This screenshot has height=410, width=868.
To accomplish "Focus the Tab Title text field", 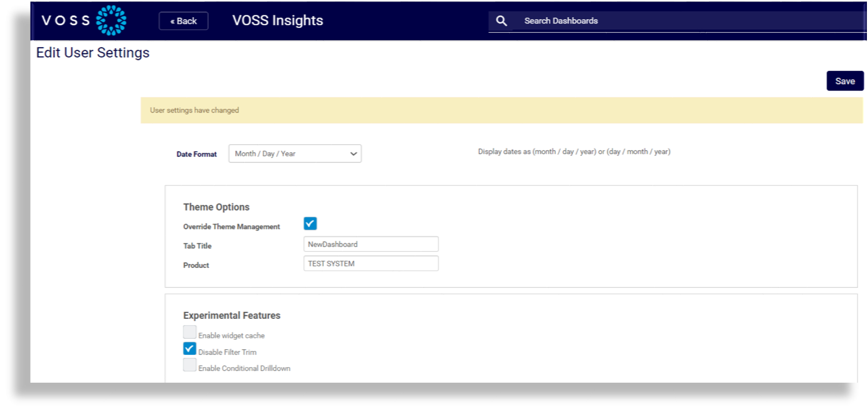I will [371, 244].
